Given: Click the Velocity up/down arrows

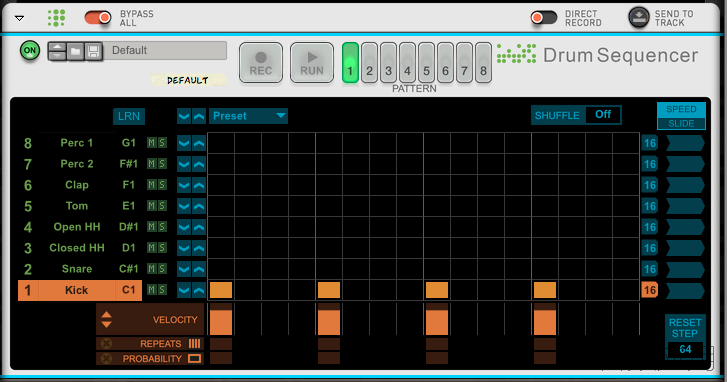Looking at the screenshot, I should click(106, 319).
